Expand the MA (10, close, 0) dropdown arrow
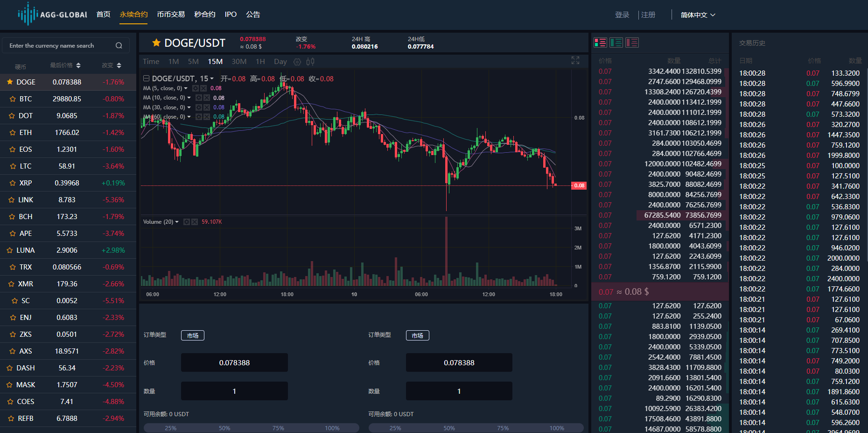The width and height of the screenshot is (868, 433). click(189, 98)
